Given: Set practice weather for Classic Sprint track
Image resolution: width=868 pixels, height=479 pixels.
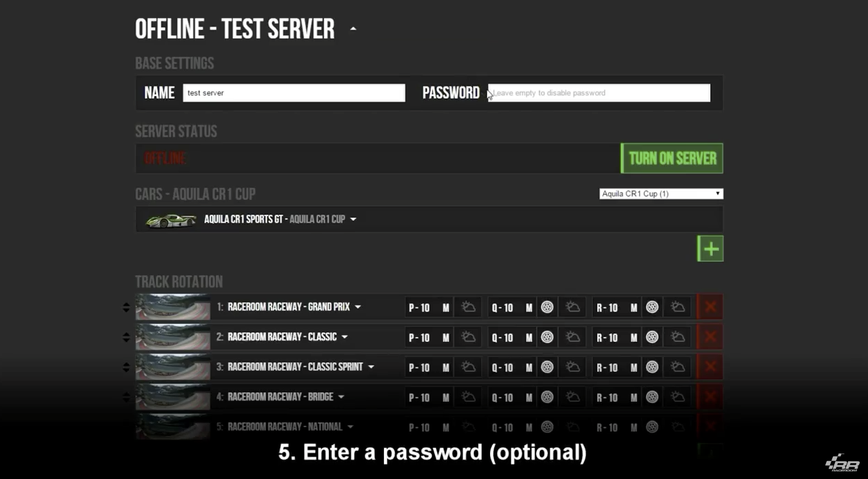Looking at the screenshot, I should point(468,367).
